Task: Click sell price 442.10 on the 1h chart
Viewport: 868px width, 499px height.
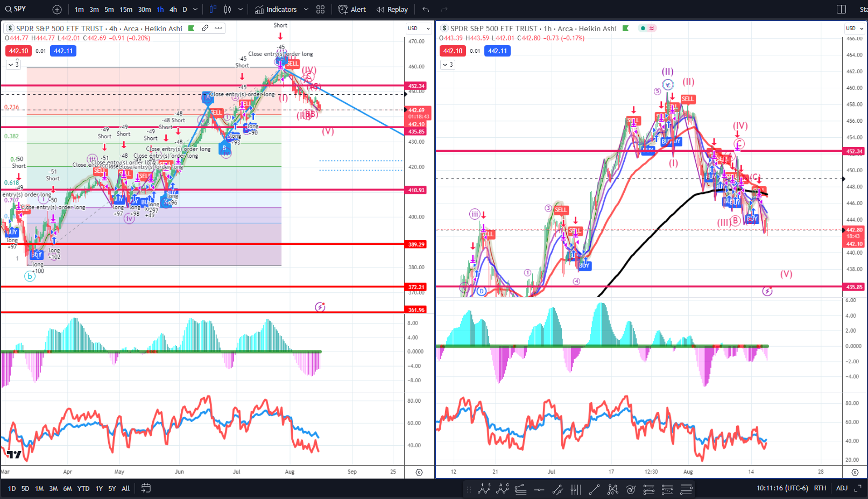Action: 453,51
